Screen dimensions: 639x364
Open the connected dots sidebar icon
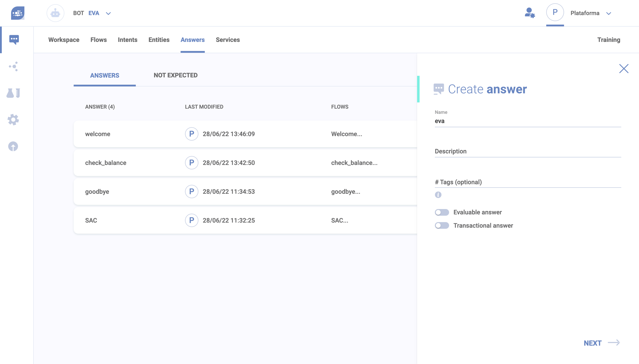13,66
